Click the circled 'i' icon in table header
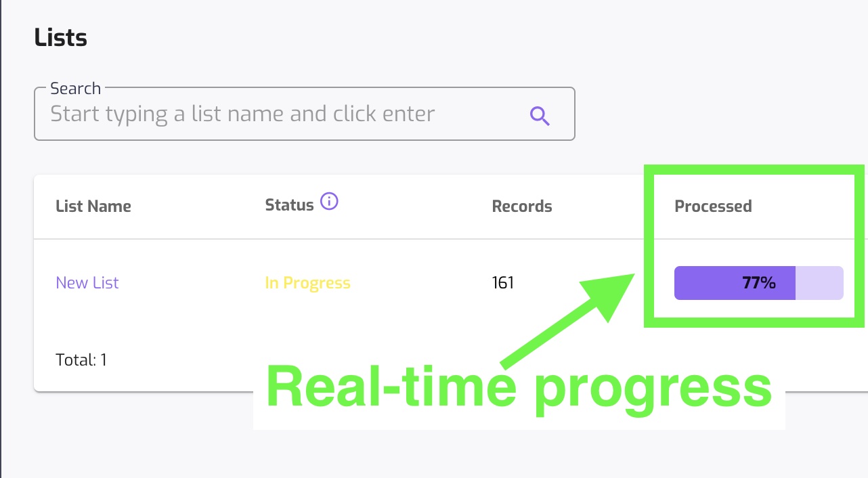868x478 pixels. [329, 200]
